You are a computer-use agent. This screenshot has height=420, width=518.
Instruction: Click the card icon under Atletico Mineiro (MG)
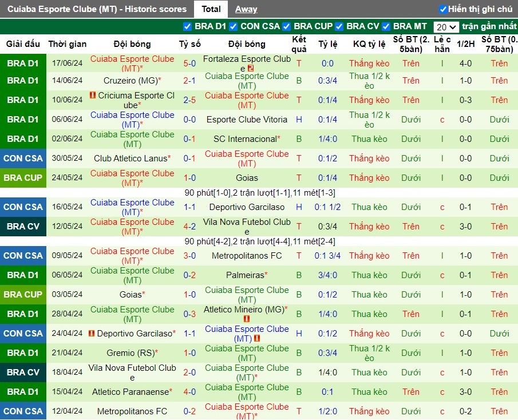247,319
